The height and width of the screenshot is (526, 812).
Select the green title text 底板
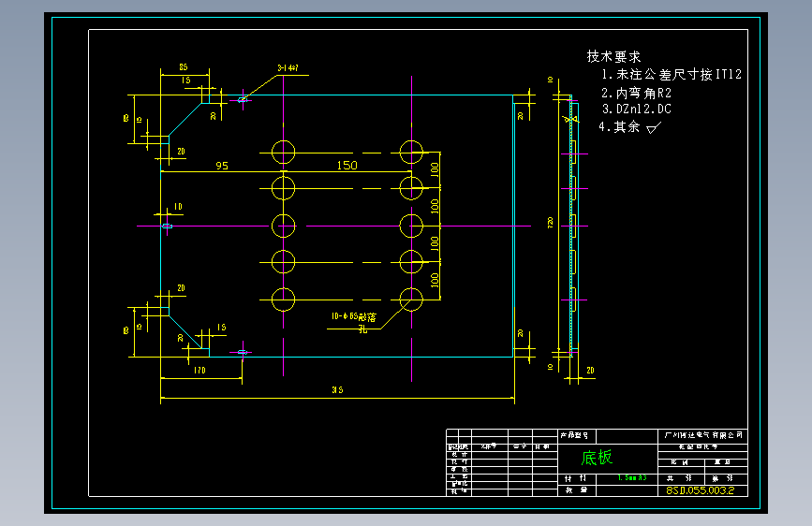pyautogui.click(x=598, y=458)
